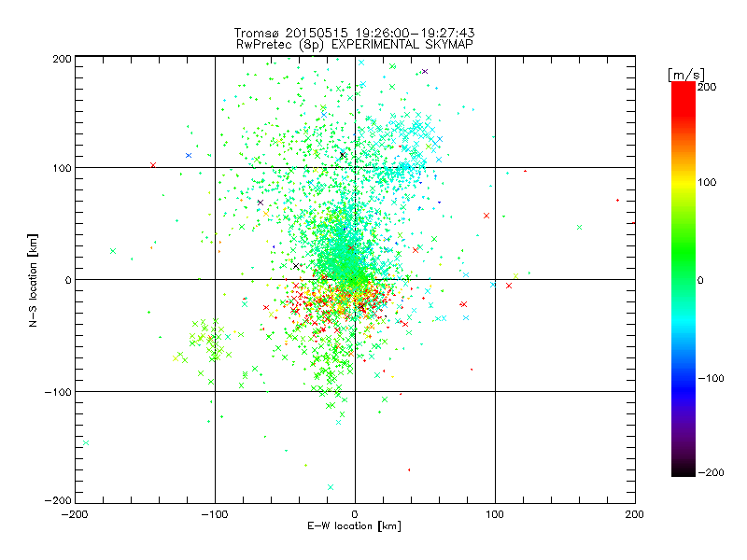The width and height of the screenshot is (747, 560).
Task: Click the yellow region of the colorbar
Action: coord(684,183)
